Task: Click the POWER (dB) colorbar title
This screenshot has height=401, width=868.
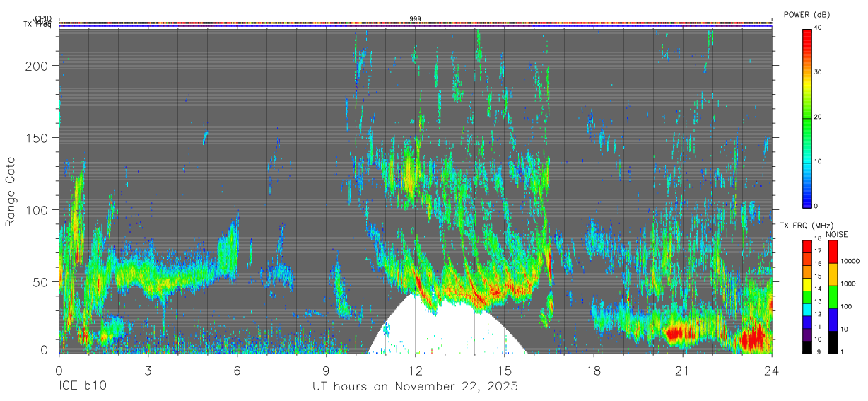Action: pos(807,15)
